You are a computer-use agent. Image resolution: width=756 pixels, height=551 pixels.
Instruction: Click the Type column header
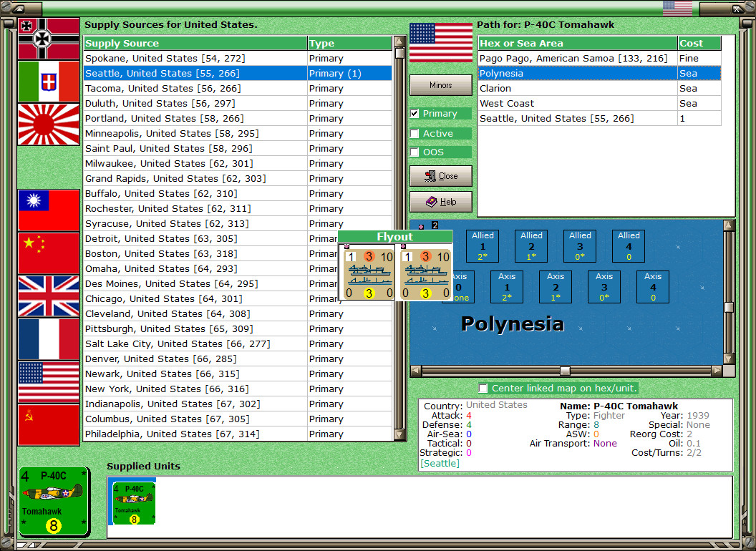tap(349, 43)
